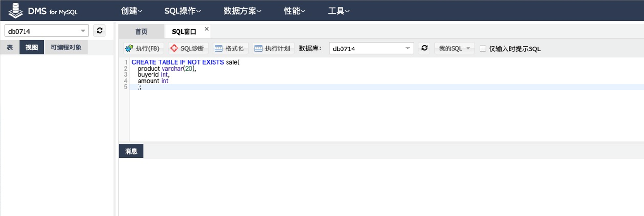Click the 'amount int' line
Image resolution: width=644 pixels, height=216 pixels.
pos(153,81)
